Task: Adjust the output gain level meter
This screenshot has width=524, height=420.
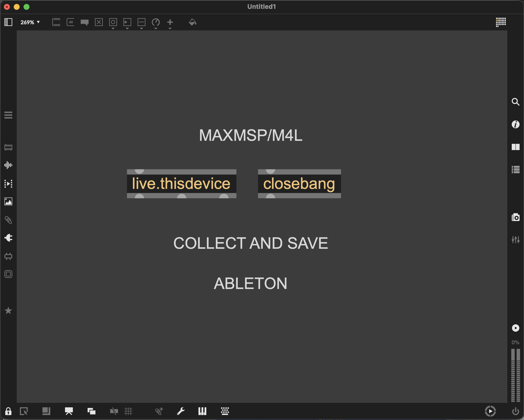Action: point(515,375)
